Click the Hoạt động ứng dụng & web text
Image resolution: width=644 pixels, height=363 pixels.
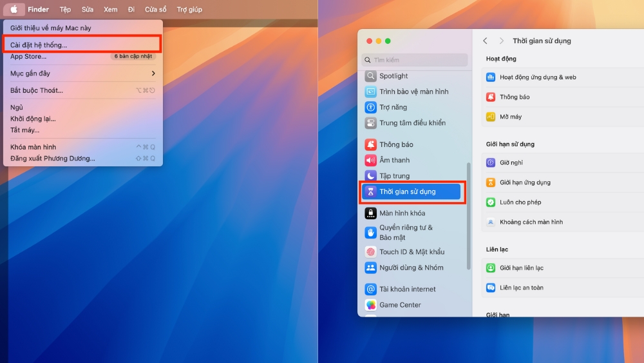[x=538, y=77]
